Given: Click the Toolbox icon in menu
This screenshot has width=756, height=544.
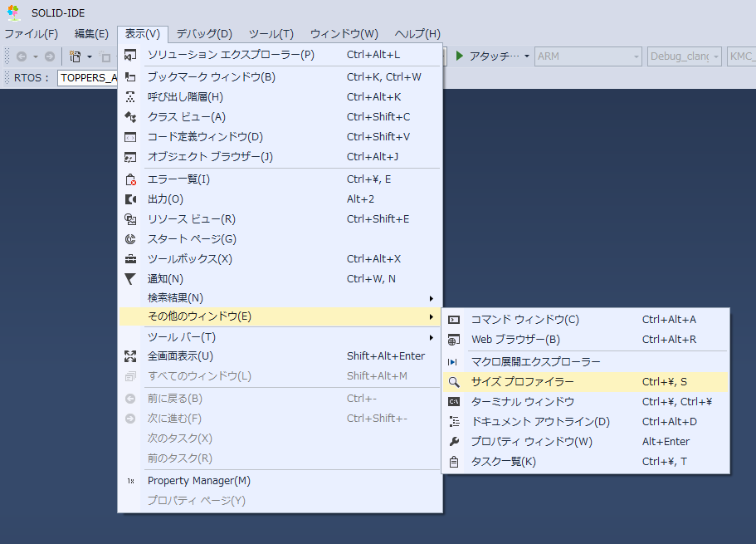Looking at the screenshot, I should tap(130, 259).
